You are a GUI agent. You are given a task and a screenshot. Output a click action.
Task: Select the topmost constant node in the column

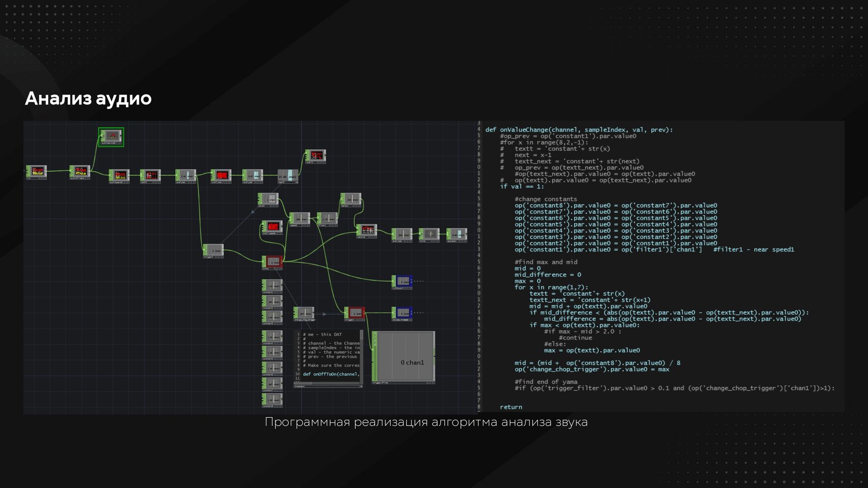coord(272,285)
